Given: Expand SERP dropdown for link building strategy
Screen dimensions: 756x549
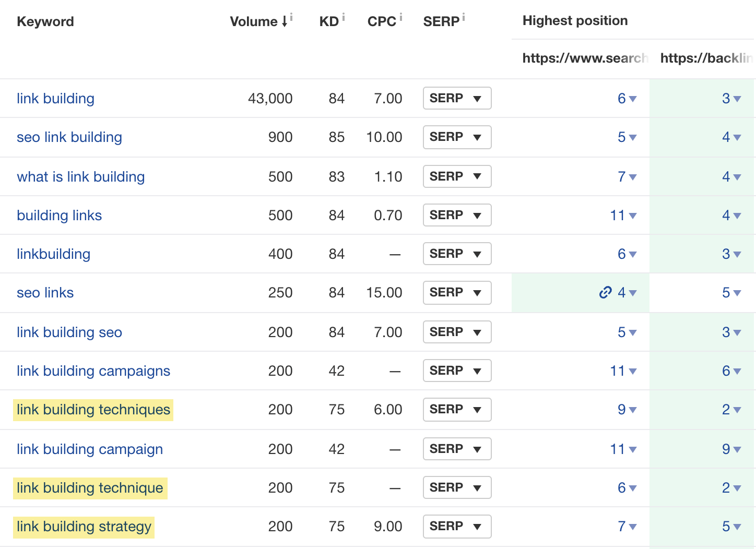Looking at the screenshot, I should click(x=457, y=527).
